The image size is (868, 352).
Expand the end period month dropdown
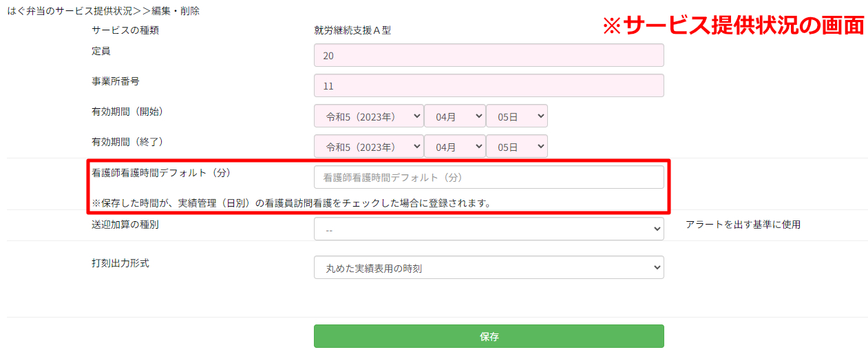tap(454, 147)
